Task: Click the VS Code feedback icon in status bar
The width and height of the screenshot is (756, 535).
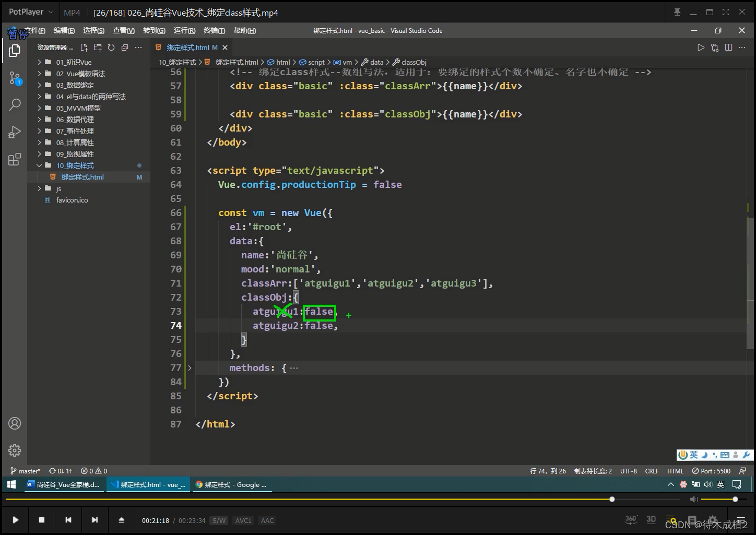Action: [742, 471]
